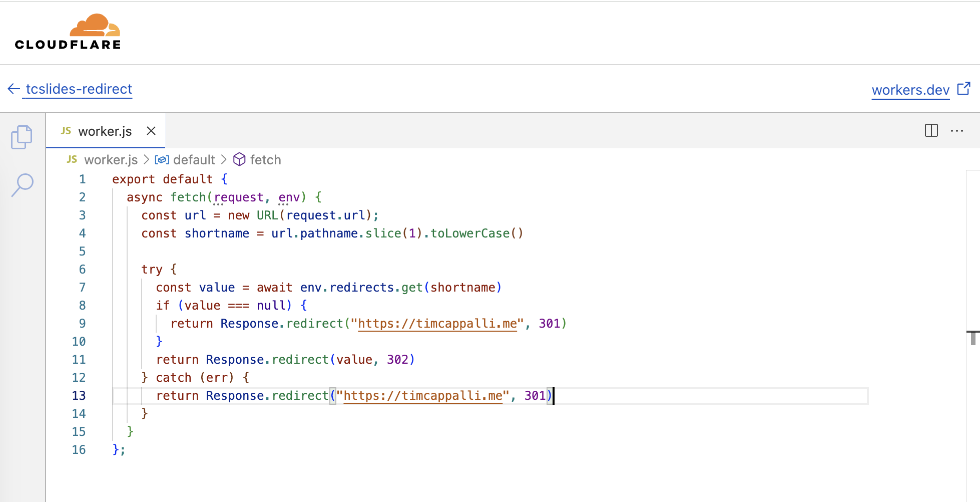Open the default breadcrumb dropdown

(194, 159)
